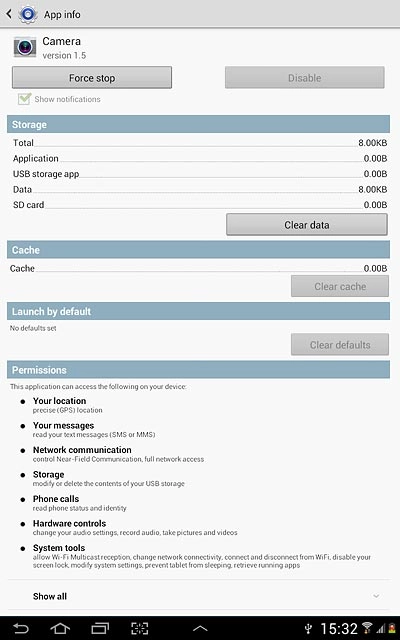Tap the Disable button
The image size is (400, 640).
pos(304,78)
